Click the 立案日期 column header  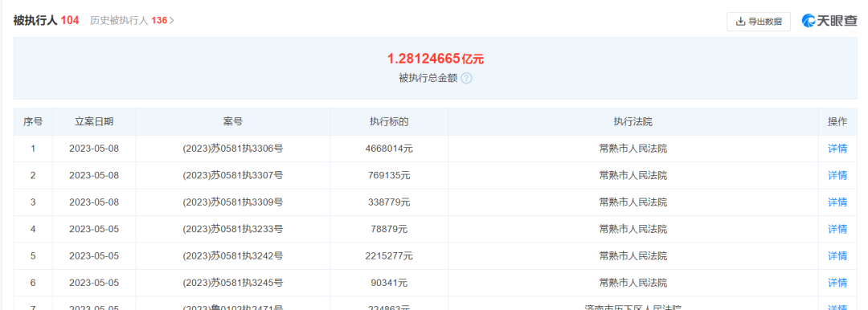[94, 122]
